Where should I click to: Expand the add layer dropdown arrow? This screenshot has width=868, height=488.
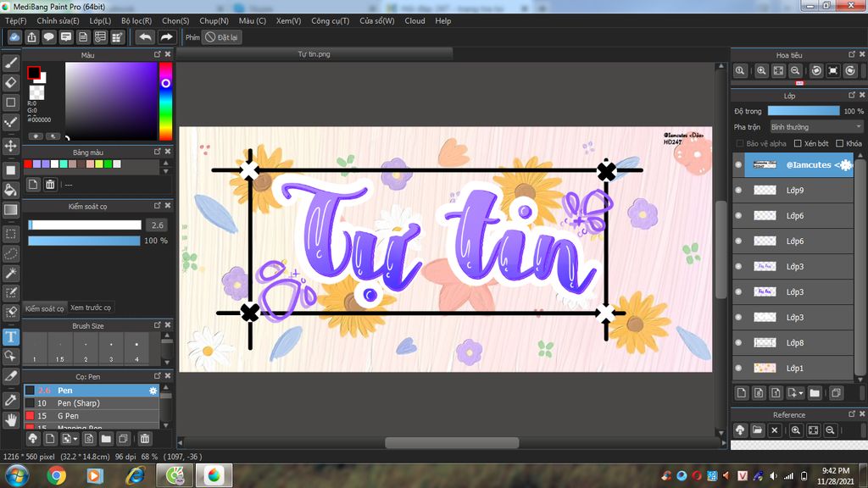(801, 393)
